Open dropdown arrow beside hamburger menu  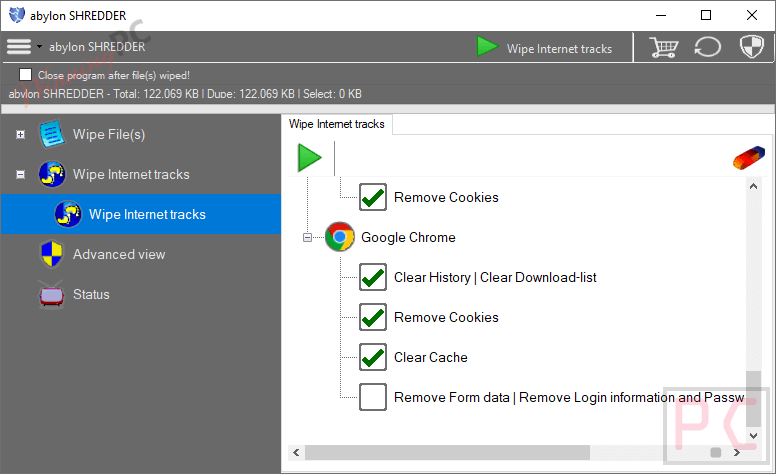point(39,47)
